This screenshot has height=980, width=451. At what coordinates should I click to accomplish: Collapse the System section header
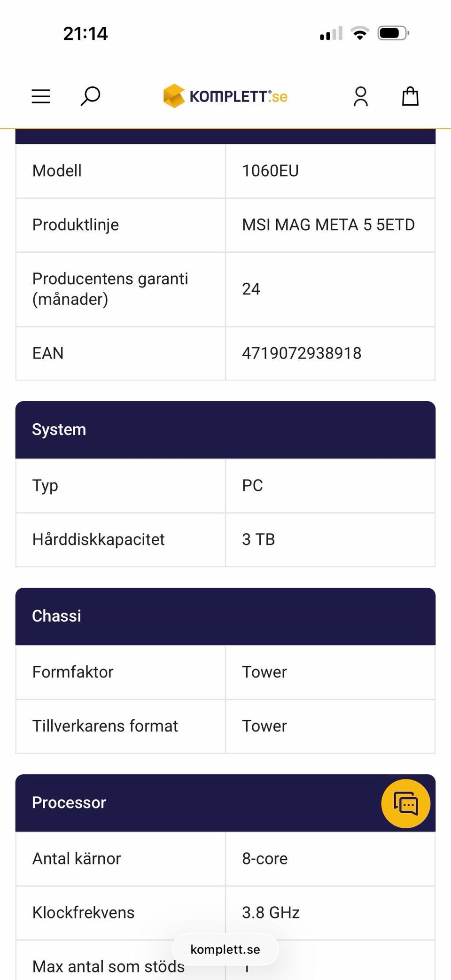pos(225,429)
